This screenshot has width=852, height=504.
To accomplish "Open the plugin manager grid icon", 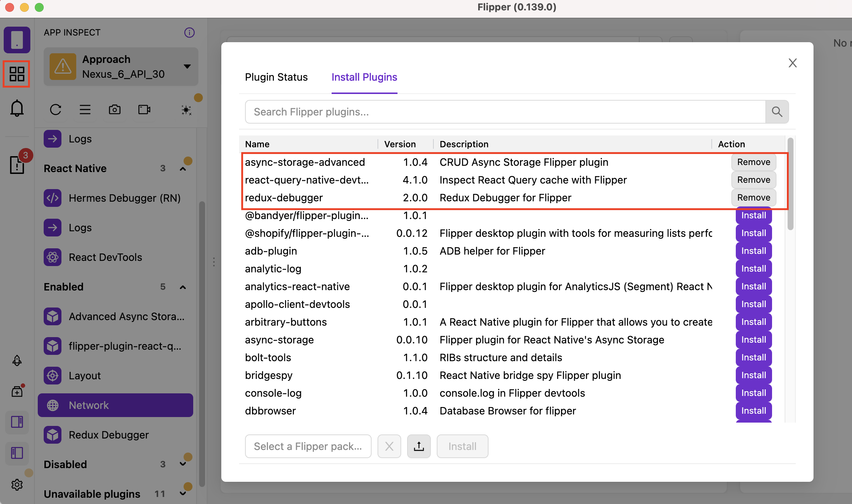I will click(17, 74).
